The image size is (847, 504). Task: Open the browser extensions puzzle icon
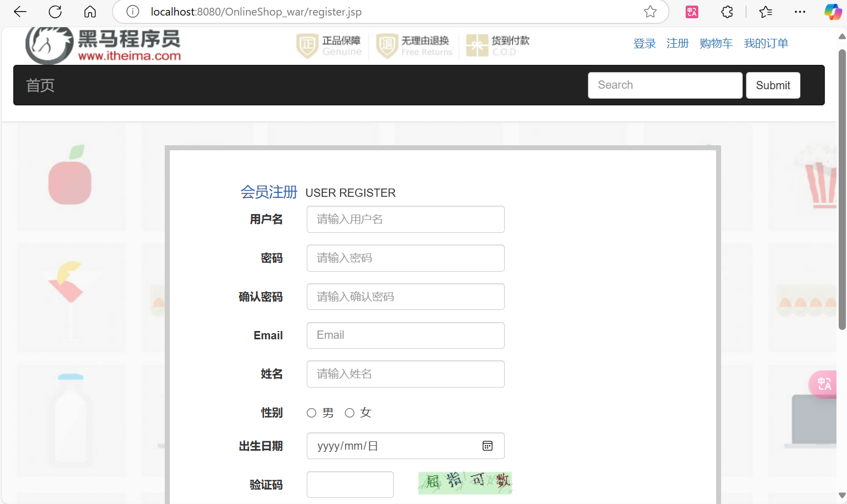tap(727, 12)
